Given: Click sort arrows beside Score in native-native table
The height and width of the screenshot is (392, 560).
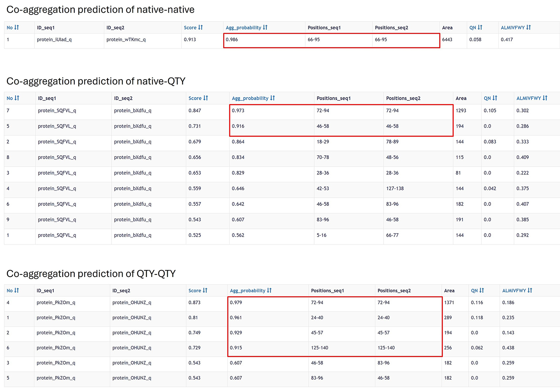Looking at the screenshot, I should click(200, 28).
